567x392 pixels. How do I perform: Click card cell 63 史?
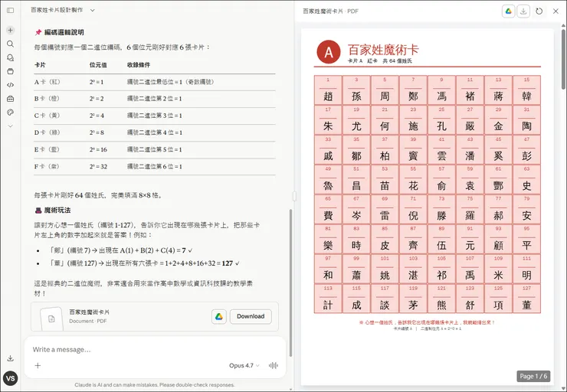coord(526,180)
